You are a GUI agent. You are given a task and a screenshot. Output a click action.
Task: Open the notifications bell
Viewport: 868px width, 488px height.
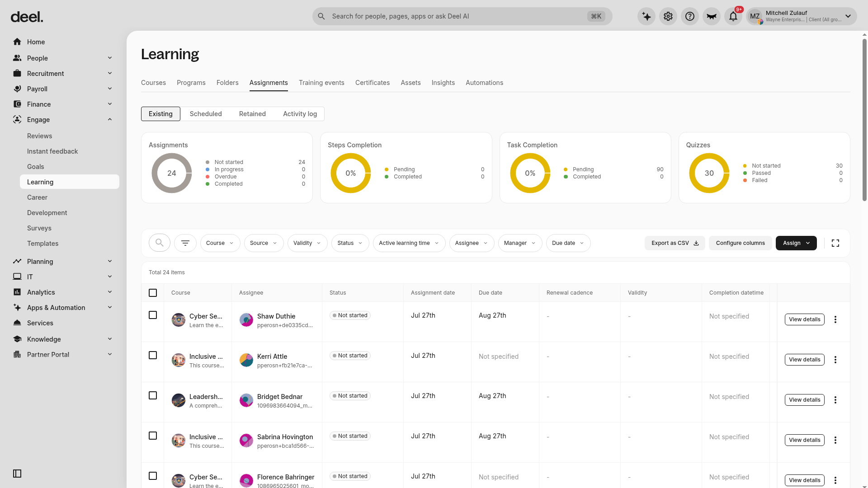pyautogui.click(x=733, y=17)
